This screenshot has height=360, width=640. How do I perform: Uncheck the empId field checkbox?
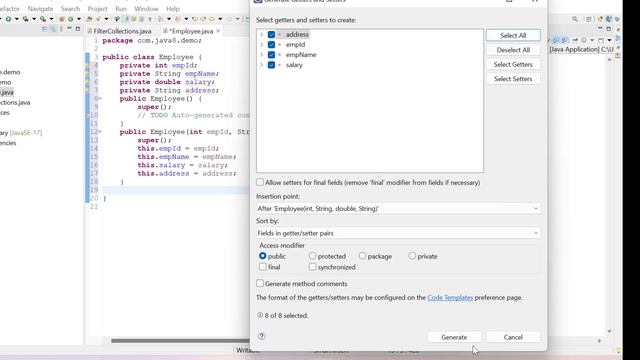click(271, 44)
